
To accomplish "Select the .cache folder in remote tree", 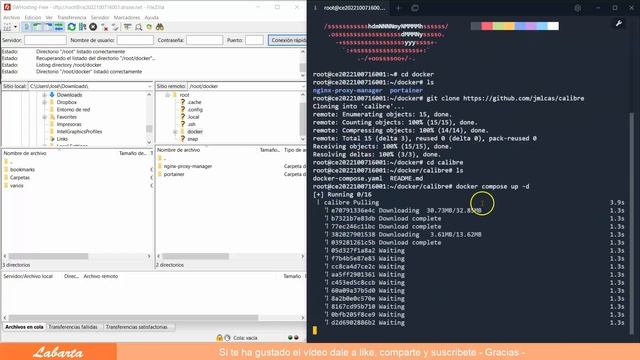I will point(194,102).
